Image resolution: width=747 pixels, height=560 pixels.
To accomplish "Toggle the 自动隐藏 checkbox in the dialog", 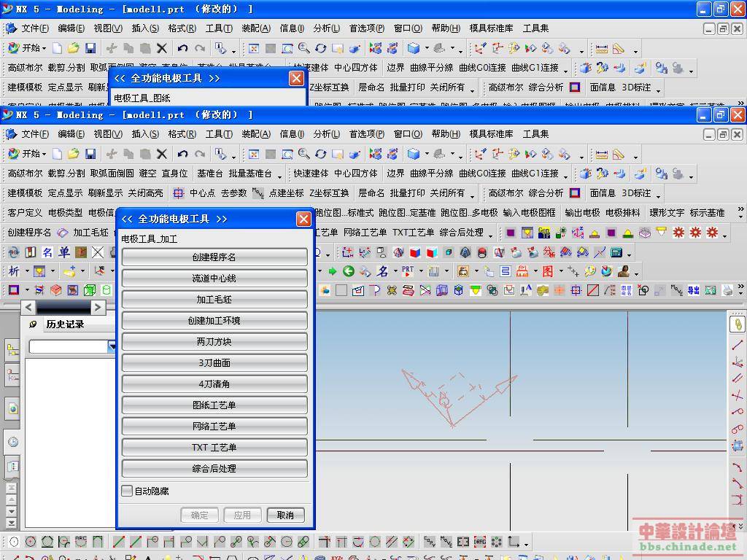I will [127, 491].
